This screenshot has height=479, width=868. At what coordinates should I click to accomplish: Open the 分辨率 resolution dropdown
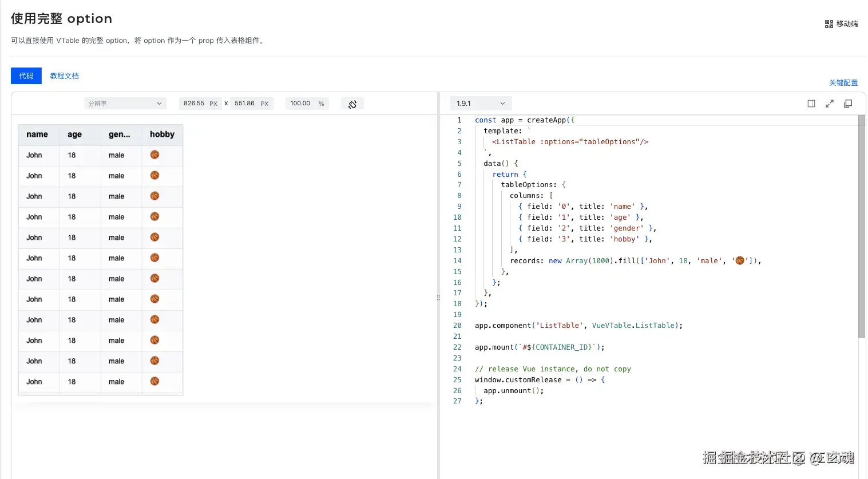[x=125, y=104]
